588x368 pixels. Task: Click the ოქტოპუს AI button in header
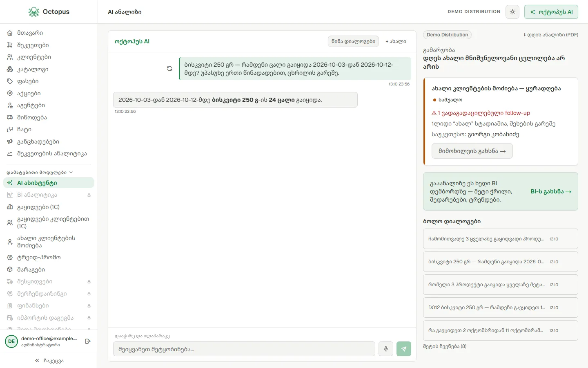tap(551, 12)
